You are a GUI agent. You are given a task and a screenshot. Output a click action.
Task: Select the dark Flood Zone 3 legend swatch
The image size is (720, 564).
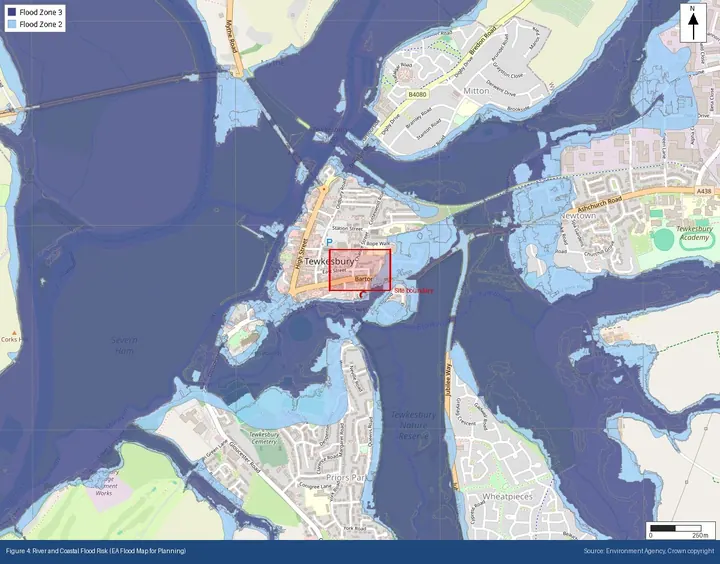pyautogui.click(x=12, y=12)
